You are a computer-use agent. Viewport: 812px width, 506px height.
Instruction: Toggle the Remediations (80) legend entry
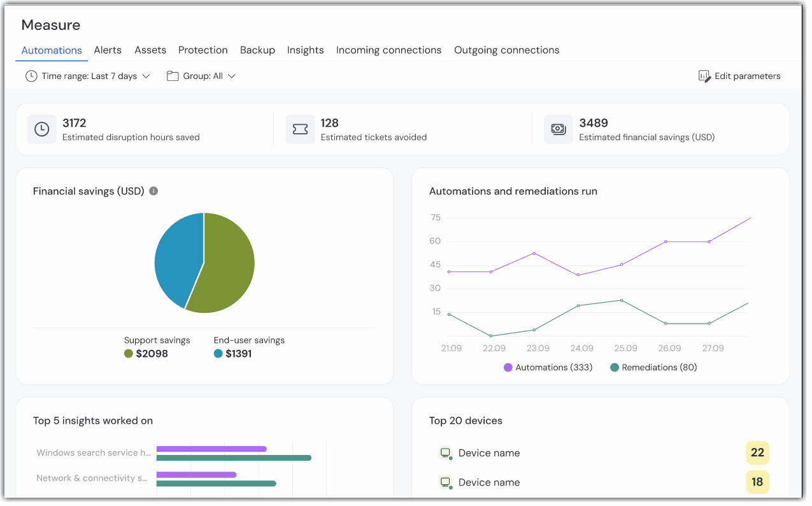[x=653, y=368]
